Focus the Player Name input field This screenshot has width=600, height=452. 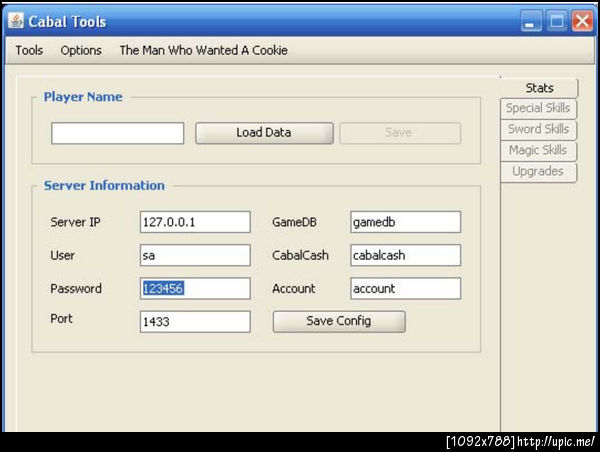pyautogui.click(x=117, y=133)
